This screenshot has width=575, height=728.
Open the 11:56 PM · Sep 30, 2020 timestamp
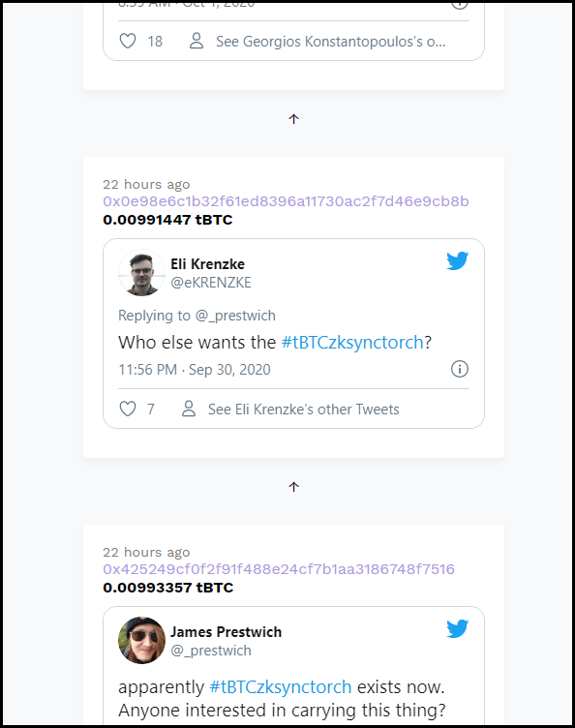195,370
